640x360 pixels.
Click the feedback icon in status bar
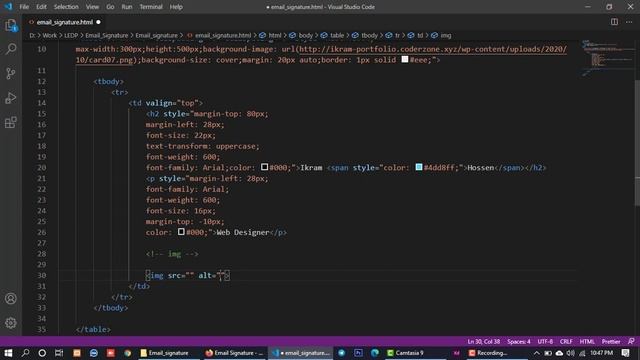[631, 341]
